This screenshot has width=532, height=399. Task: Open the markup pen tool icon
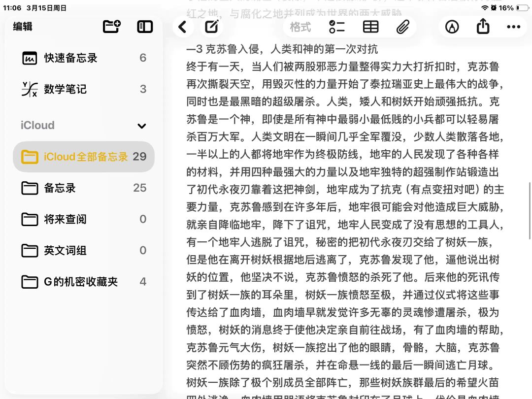452,27
